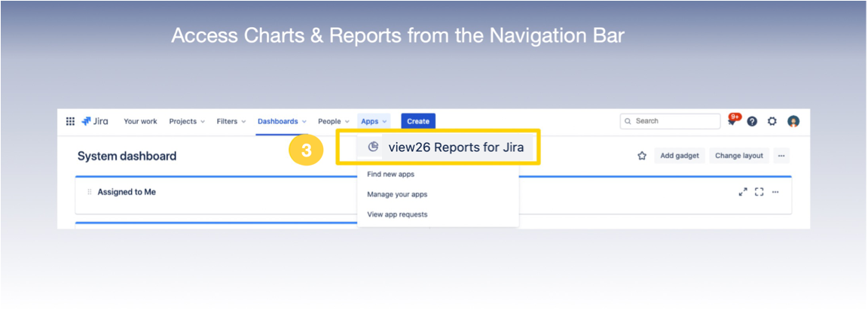The width and height of the screenshot is (868, 310).
Task: Open dashboard more actions ellipsis button
Action: pyautogui.click(x=781, y=156)
